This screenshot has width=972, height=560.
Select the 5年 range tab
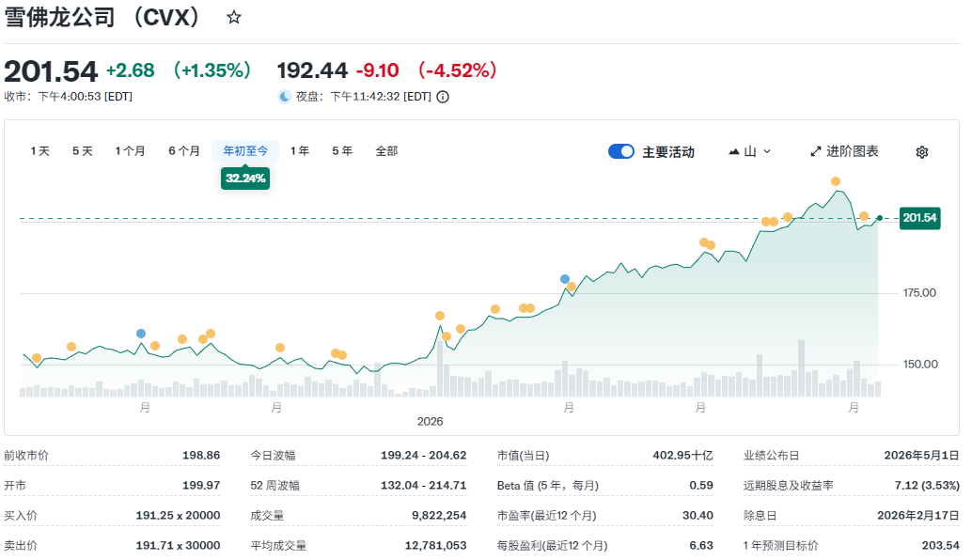coord(342,149)
